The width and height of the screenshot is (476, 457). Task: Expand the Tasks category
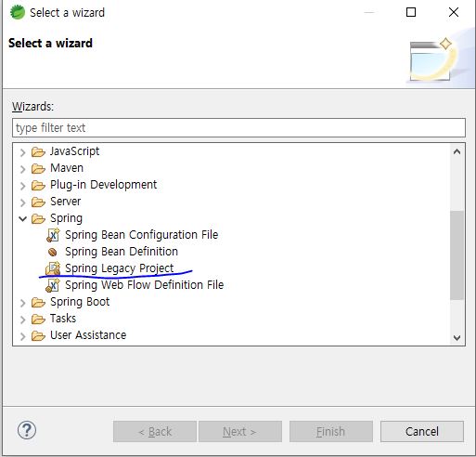(22, 320)
